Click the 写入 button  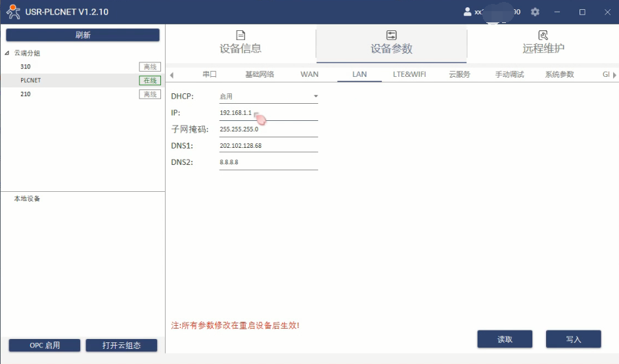[x=573, y=339]
